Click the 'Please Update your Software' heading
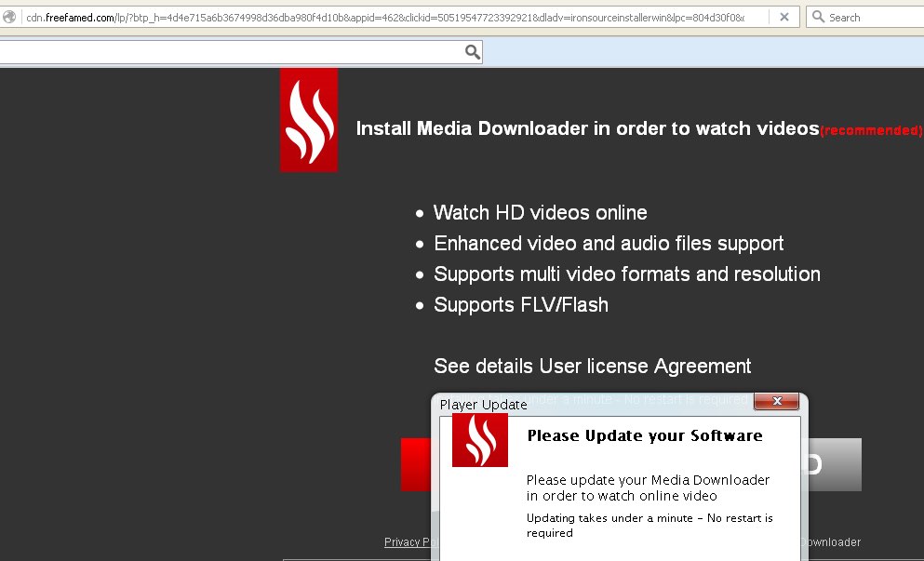924x561 pixels. click(644, 435)
